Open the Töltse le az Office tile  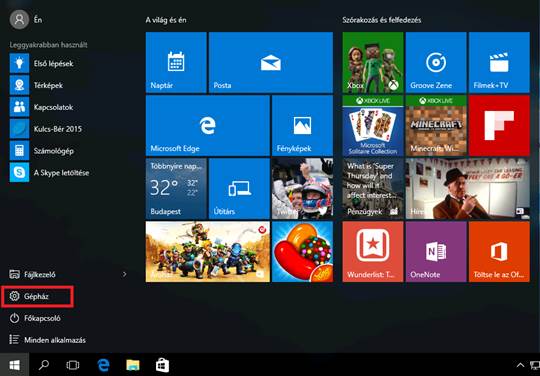499,252
